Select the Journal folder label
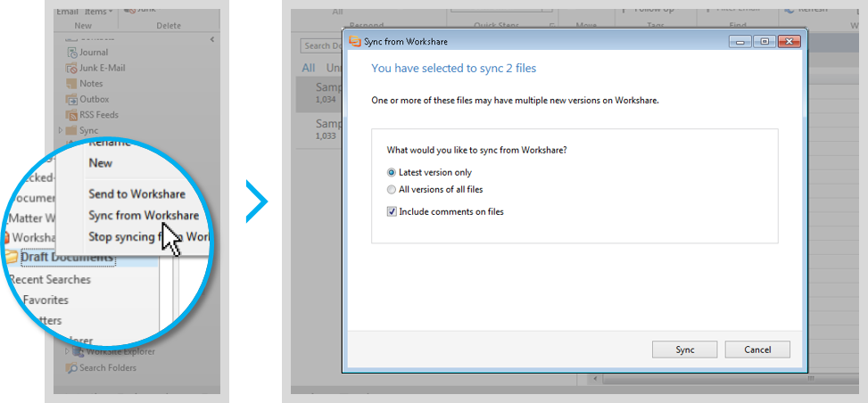The width and height of the screenshot is (868, 403). point(94,53)
